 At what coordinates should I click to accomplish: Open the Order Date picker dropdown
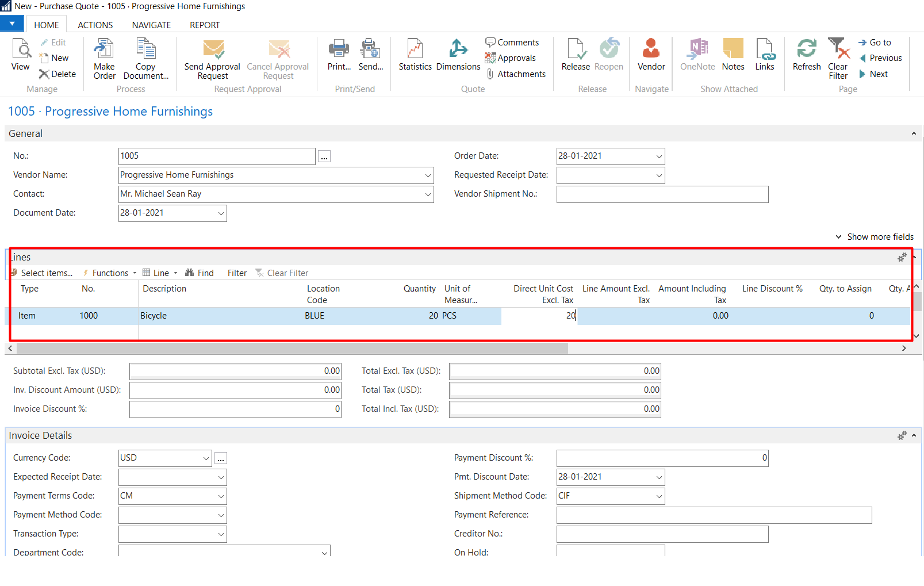click(659, 156)
